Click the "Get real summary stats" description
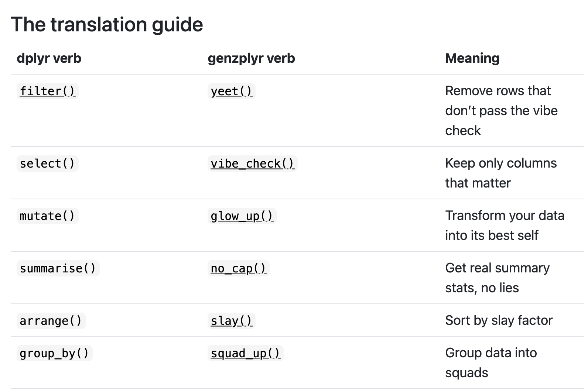This screenshot has height=392, width=588. point(497,278)
